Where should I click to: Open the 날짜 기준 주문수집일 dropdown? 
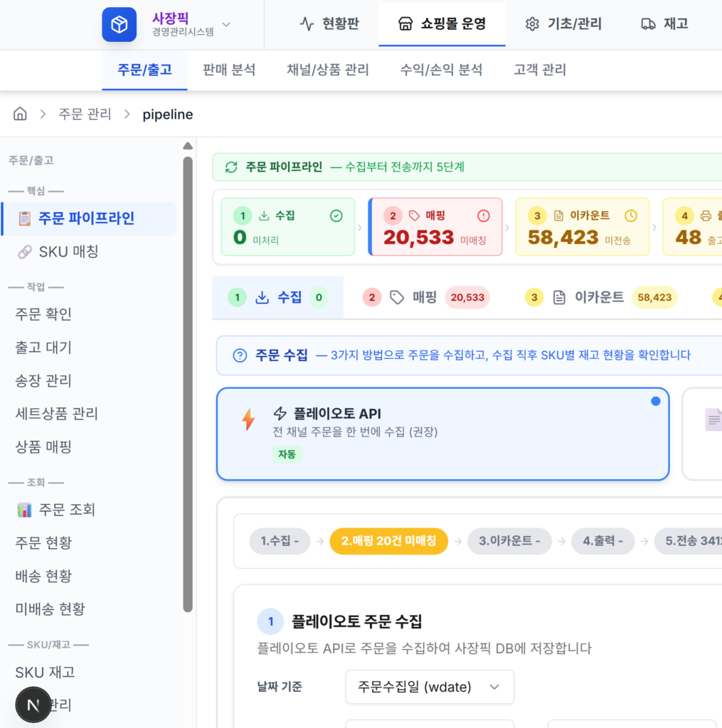pyautogui.click(x=429, y=687)
